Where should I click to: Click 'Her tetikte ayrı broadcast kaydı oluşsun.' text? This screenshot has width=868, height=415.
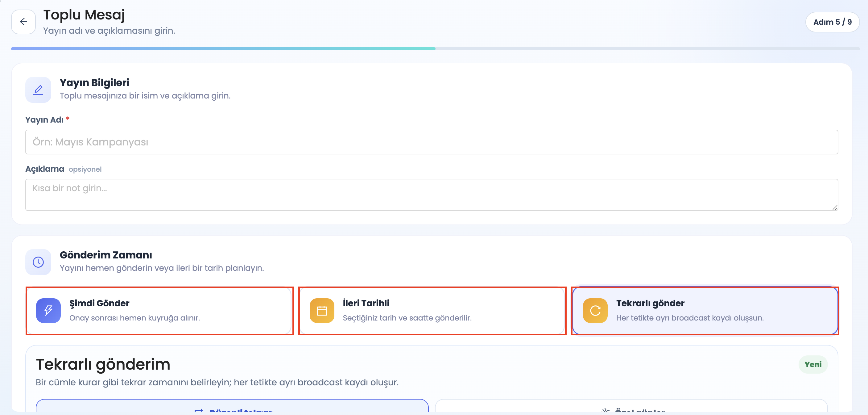click(690, 318)
